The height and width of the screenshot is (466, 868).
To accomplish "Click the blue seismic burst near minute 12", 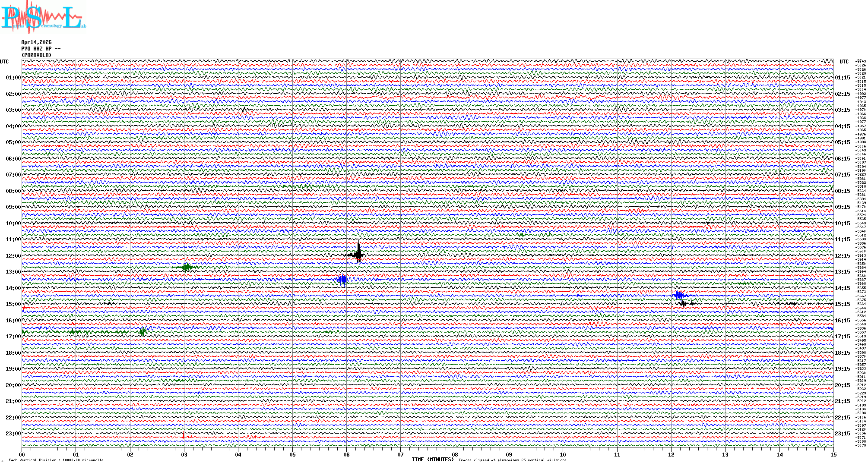I will 680,296.
